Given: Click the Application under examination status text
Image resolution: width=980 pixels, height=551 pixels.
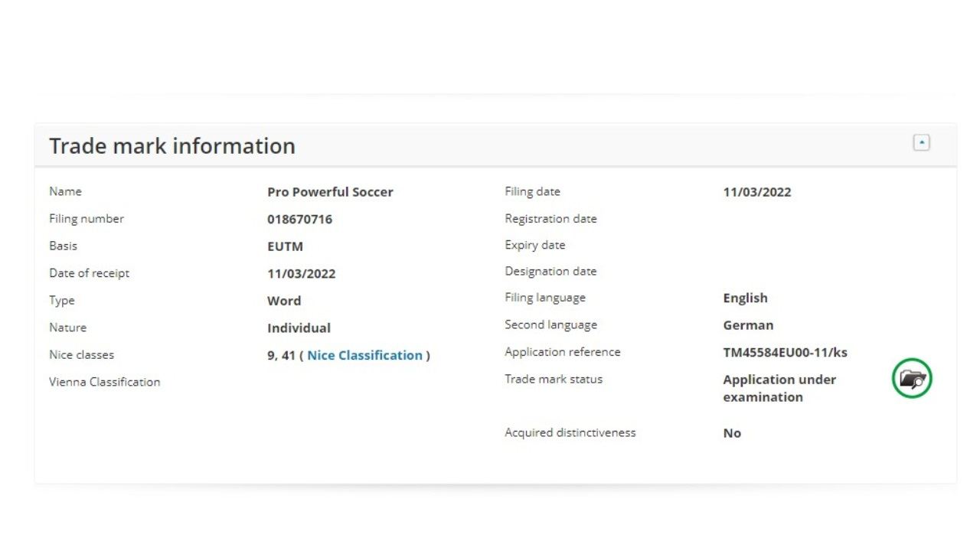Looking at the screenshot, I should tap(779, 388).
